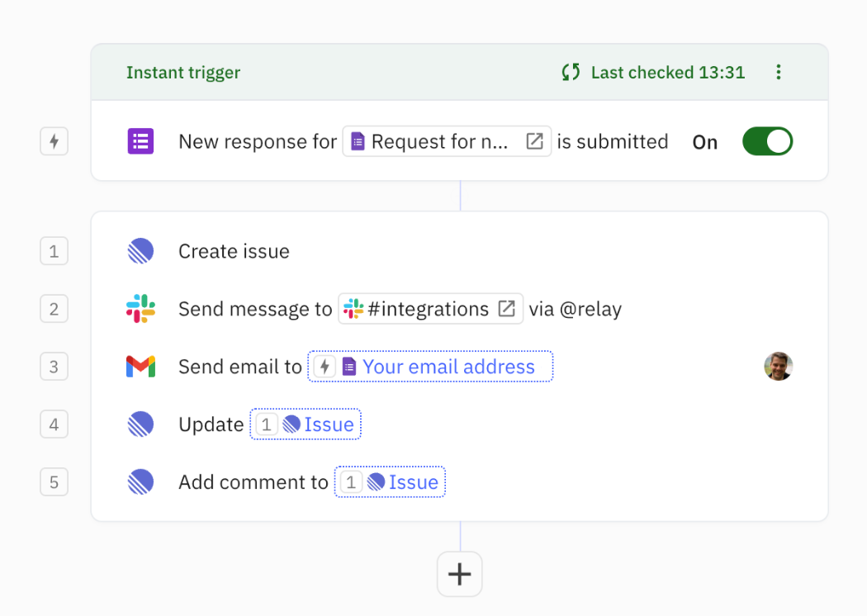Viewport: 867px width, 616px height.
Task: Click the lightning bolt icon beside the trigger
Action: pyautogui.click(x=54, y=141)
